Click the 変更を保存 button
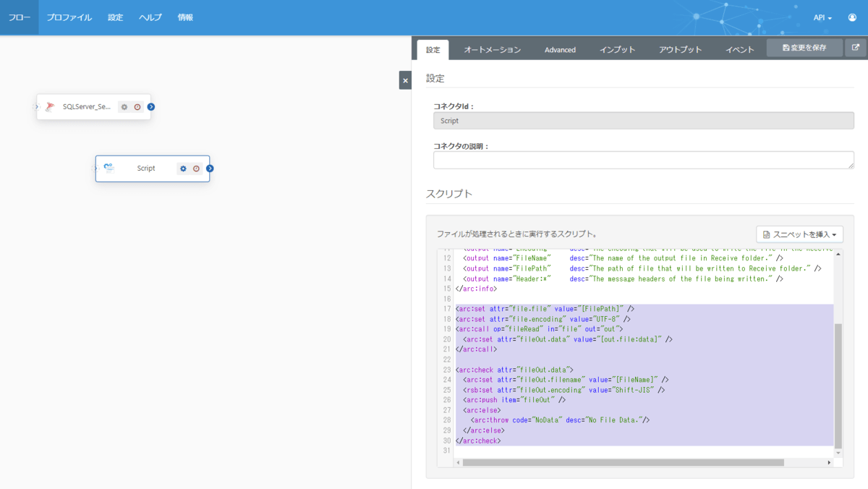Screen dimensions: 868x489 [x=804, y=48]
